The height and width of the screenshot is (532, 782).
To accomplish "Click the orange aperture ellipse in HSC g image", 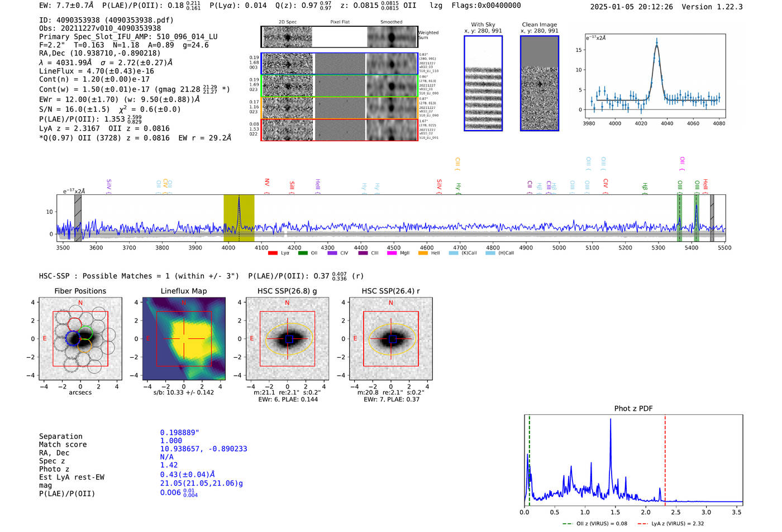I will pos(287,339).
